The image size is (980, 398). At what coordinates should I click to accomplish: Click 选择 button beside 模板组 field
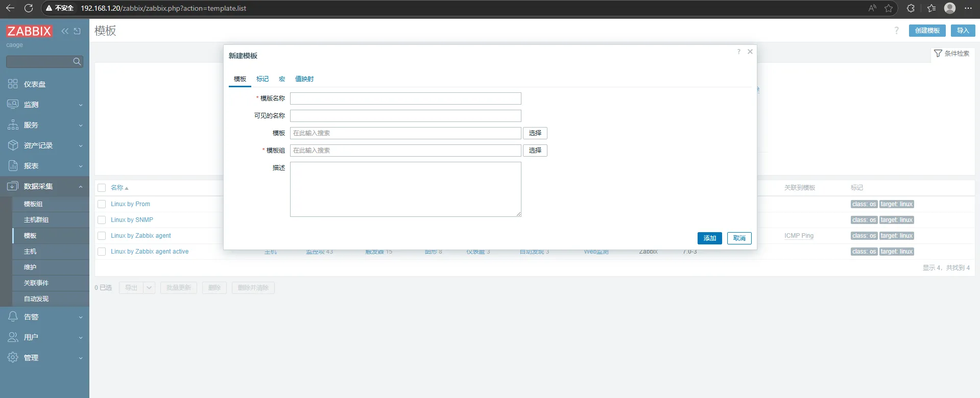coord(535,151)
